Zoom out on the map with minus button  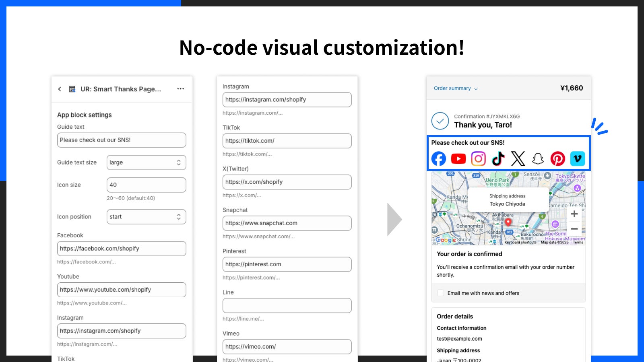[x=574, y=229]
